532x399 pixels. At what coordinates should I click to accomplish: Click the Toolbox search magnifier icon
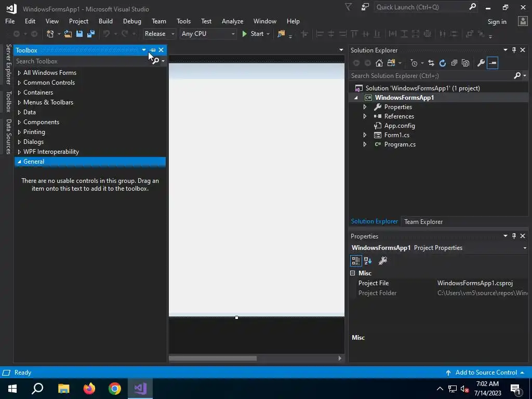(155, 61)
